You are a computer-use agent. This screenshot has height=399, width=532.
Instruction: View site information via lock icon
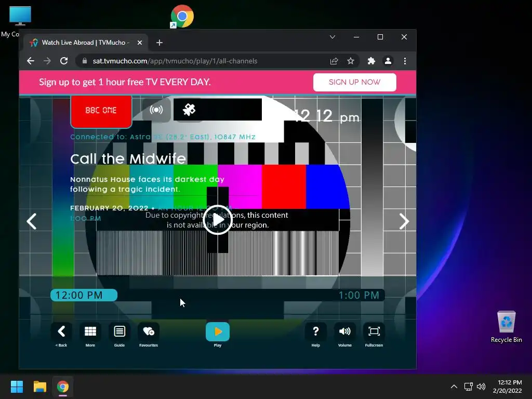(x=85, y=61)
